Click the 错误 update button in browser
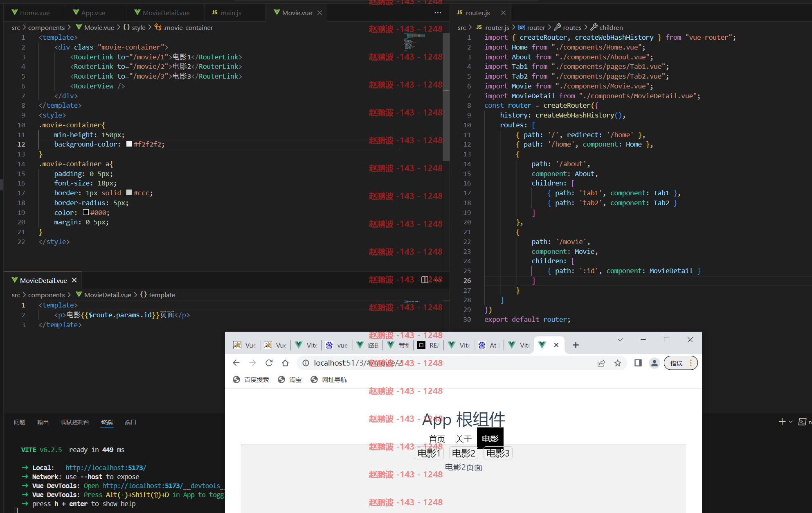Image resolution: width=812 pixels, height=513 pixels. [x=681, y=363]
